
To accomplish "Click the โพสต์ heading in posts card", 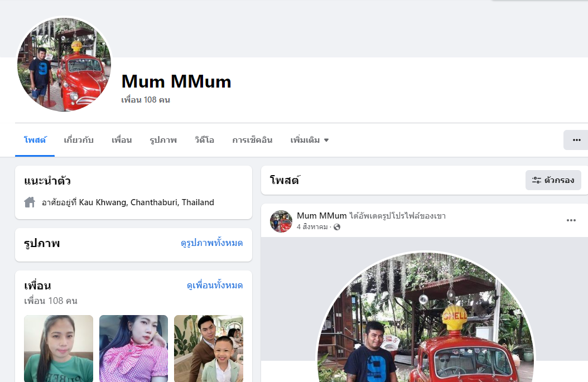I will [x=285, y=180].
